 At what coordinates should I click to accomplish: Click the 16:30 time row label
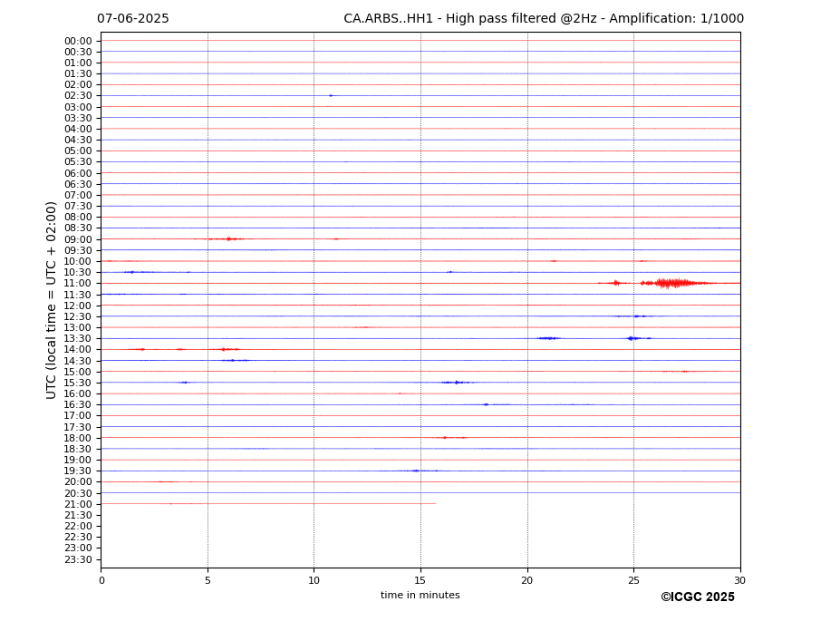pos(78,404)
